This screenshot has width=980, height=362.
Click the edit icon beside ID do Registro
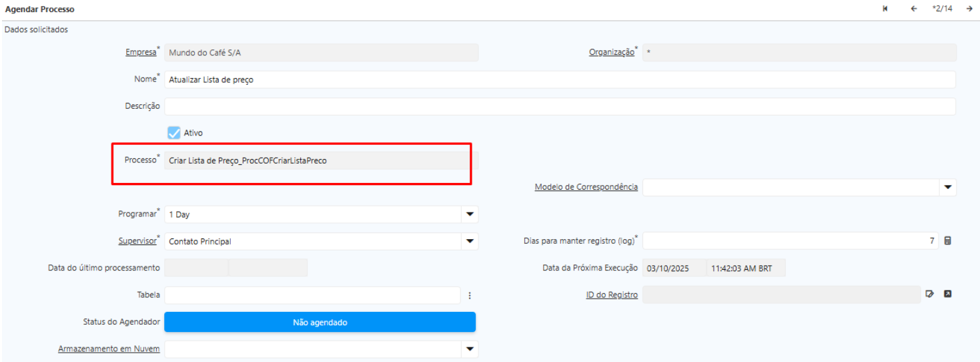929,294
